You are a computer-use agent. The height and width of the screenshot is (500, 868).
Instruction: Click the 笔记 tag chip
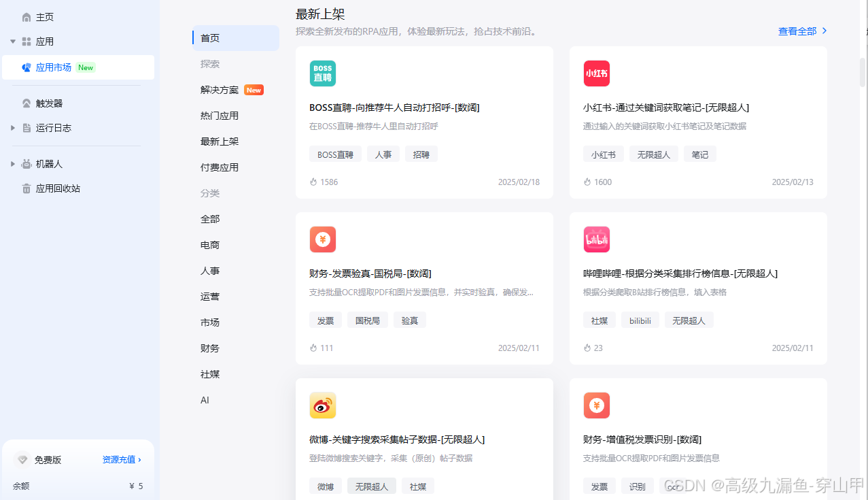point(700,154)
